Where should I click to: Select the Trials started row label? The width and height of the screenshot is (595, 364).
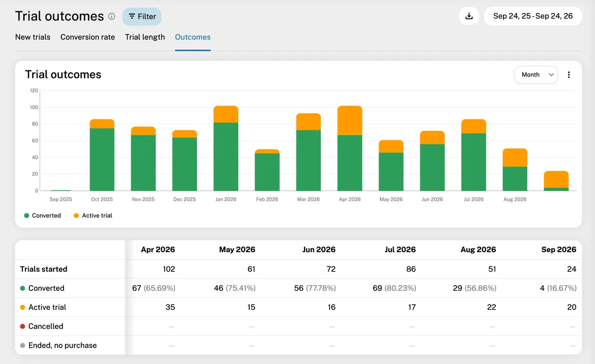[x=43, y=269]
